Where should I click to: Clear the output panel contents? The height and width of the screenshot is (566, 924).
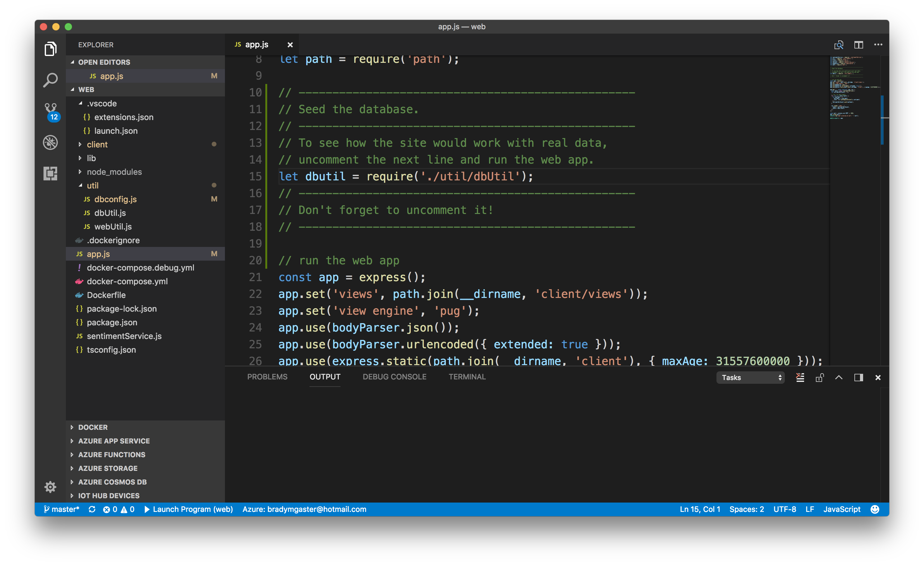coord(800,378)
